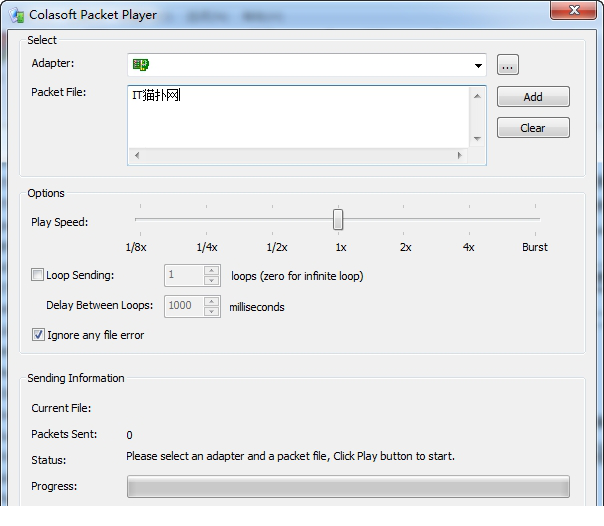Viewport: 604px width, 526px height.
Task: Decrease loop count with down arrow
Action: pyautogui.click(x=211, y=280)
